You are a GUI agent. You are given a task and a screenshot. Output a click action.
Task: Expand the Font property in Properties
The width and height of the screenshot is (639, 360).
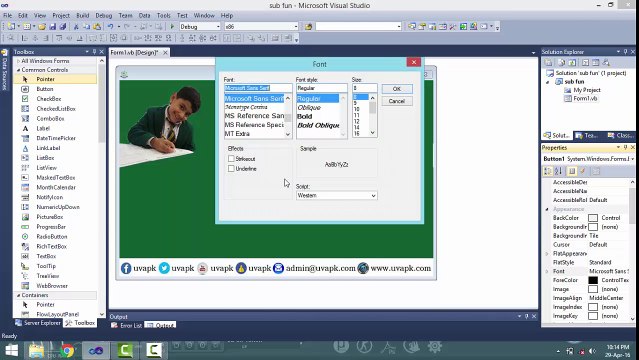(x=547, y=271)
